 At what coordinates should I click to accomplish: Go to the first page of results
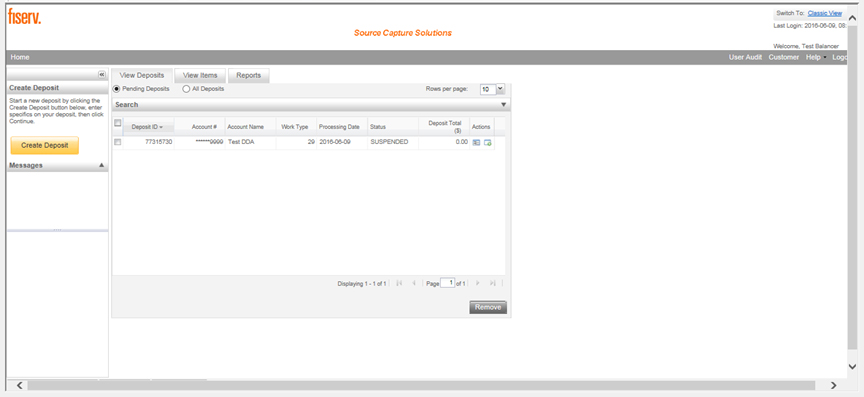(x=399, y=283)
